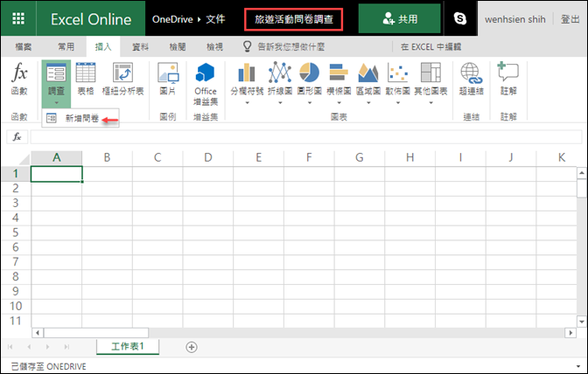
Task: Choose the bar chart (橫條圖) icon
Action: pyautogui.click(x=339, y=73)
